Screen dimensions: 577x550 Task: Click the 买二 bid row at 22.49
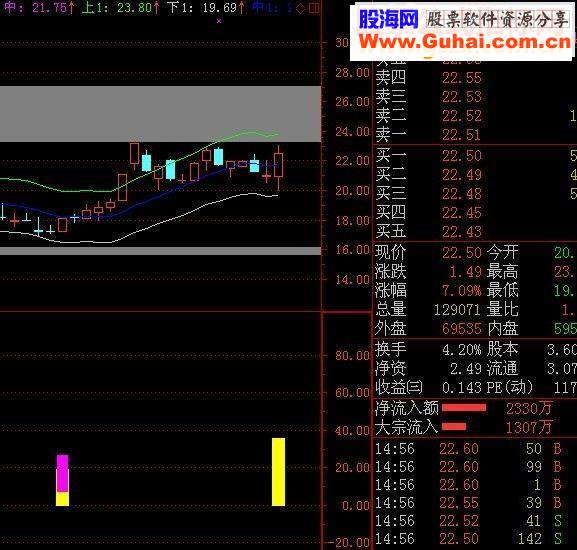coord(475,175)
